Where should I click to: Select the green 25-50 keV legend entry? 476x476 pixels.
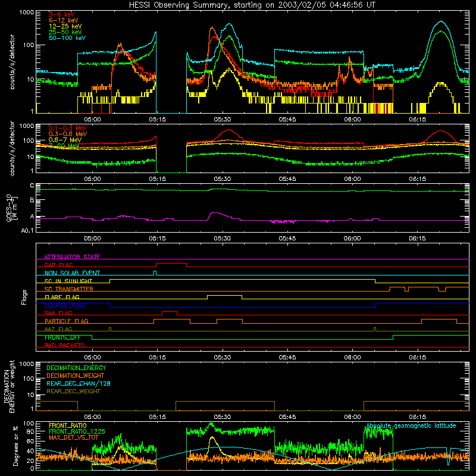click(65, 32)
